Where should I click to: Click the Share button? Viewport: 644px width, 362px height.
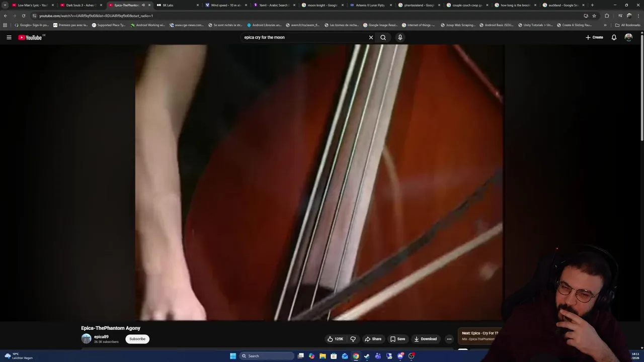[x=373, y=339]
